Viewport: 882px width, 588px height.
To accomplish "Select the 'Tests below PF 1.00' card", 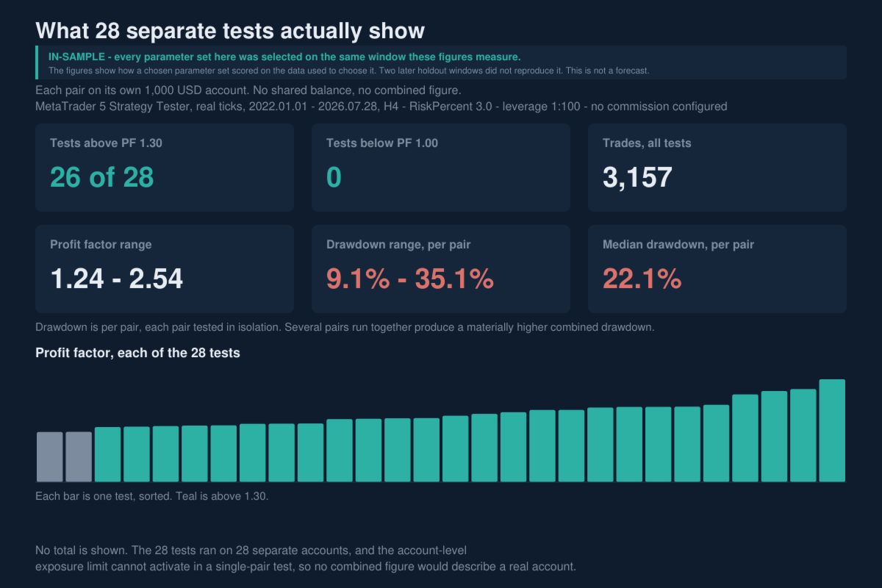I will pyautogui.click(x=441, y=168).
